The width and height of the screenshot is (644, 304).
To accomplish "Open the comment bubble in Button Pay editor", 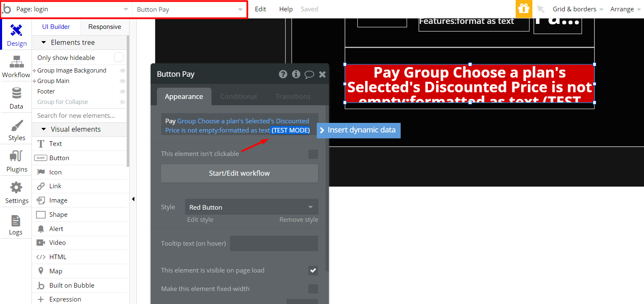I will 309,74.
